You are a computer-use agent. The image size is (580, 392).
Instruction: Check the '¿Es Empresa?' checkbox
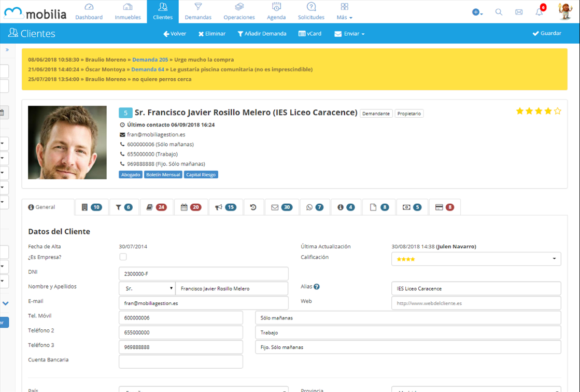click(x=123, y=257)
